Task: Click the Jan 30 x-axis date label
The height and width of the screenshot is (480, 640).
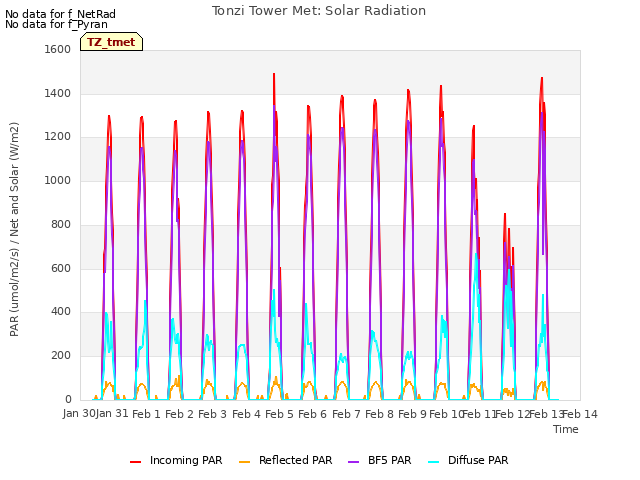Action: click(x=79, y=414)
